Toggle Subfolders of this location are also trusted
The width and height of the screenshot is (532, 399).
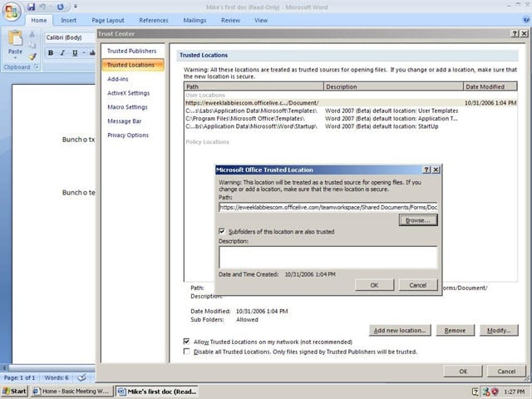222,231
